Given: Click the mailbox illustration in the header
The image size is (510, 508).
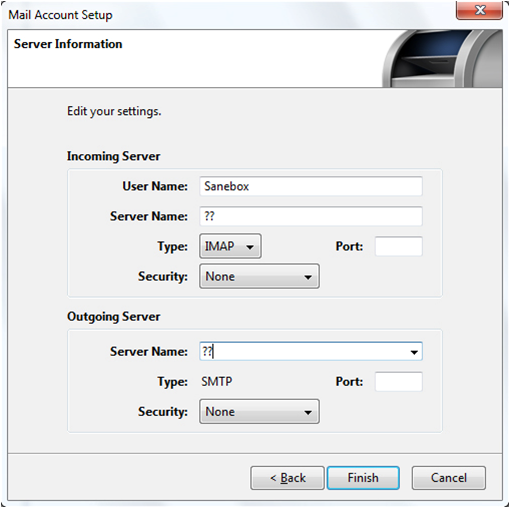Looking at the screenshot, I should click(442, 59).
